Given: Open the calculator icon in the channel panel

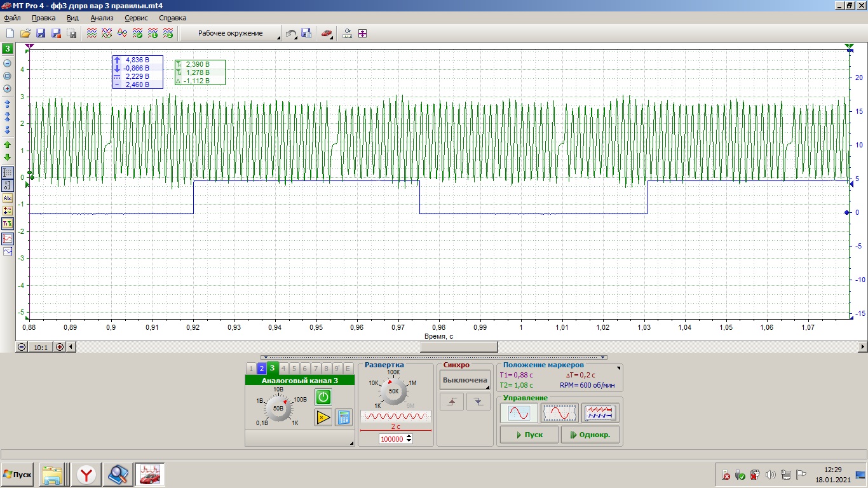Looking at the screenshot, I should pyautogui.click(x=344, y=417).
